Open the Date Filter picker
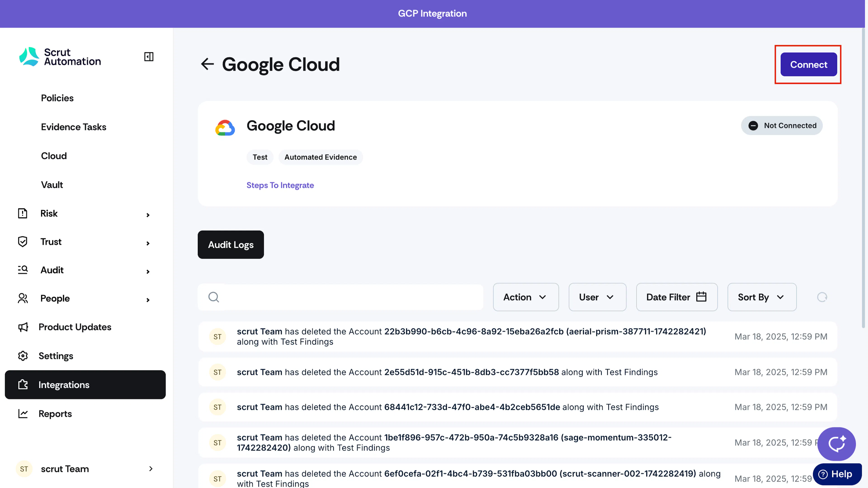Screen dimensions: 868x488 click(677, 297)
